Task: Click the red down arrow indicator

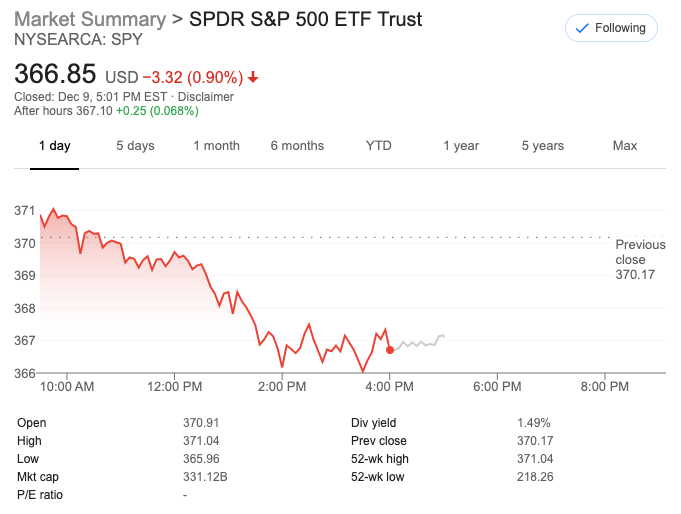Action: pyautogui.click(x=253, y=77)
